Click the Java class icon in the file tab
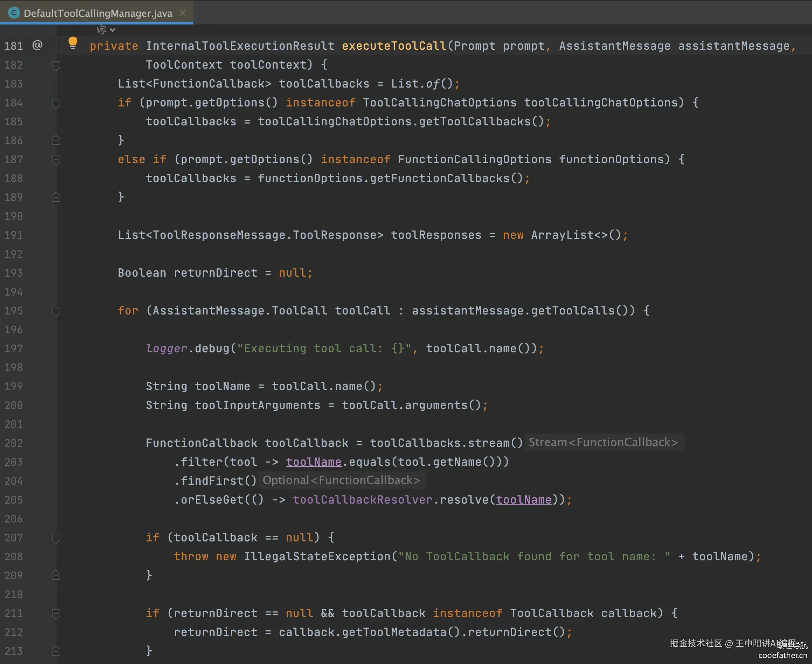Viewport: 812px width, 664px height. [x=14, y=13]
